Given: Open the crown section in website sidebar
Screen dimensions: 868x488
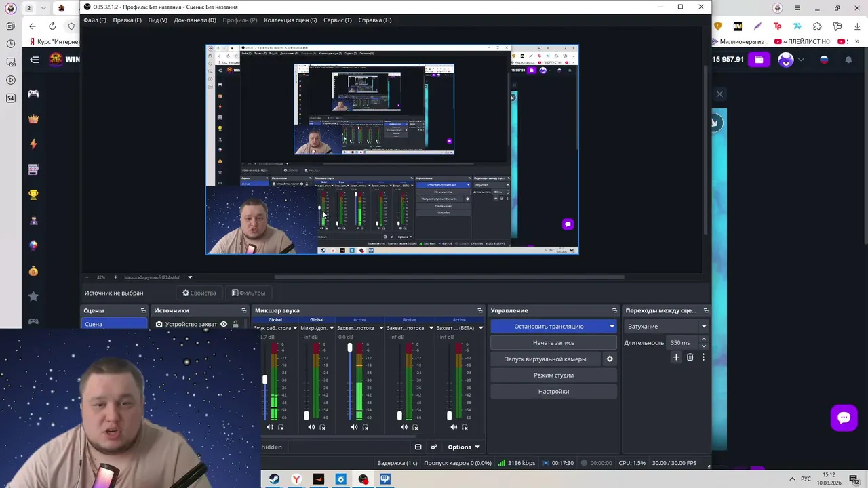Looking at the screenshot, I should pos(33,119).
